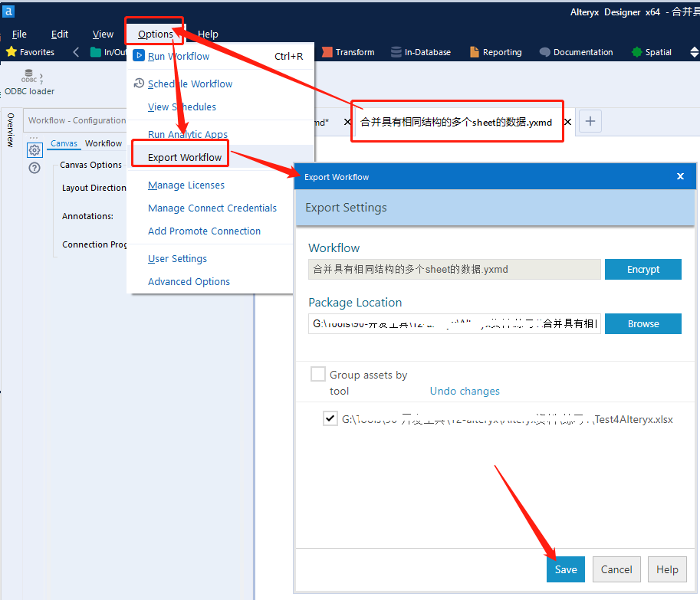Click the Workflow name field

(x=455, y=270)
